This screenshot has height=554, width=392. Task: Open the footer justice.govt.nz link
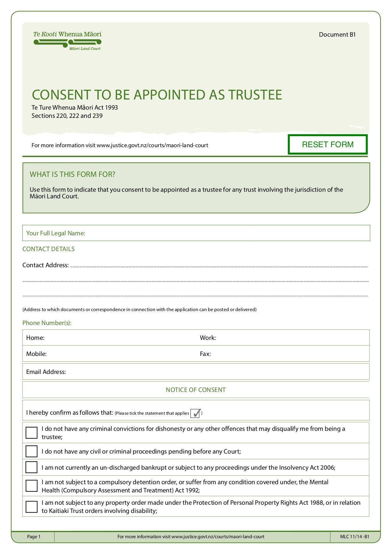pyautogui.click(x=218, y=537)
